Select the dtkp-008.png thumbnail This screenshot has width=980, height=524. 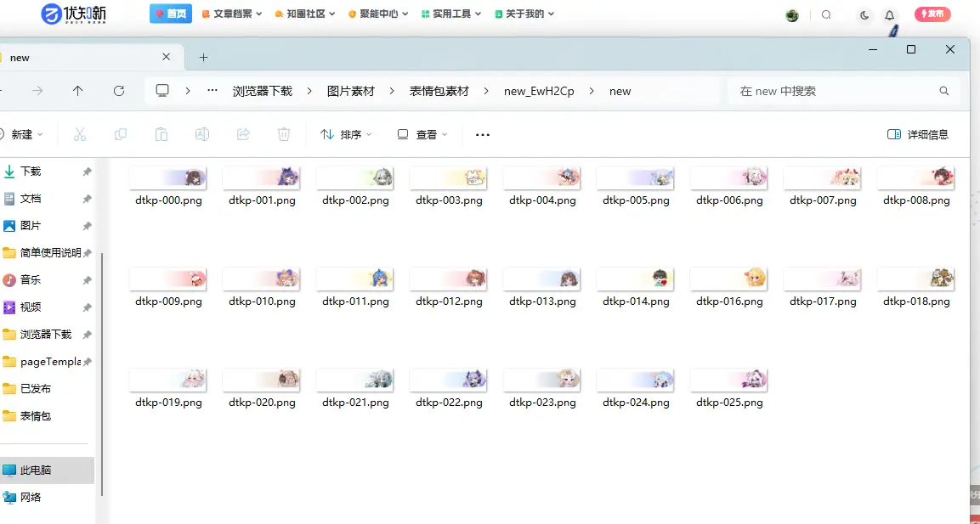(x=916, y=178)
